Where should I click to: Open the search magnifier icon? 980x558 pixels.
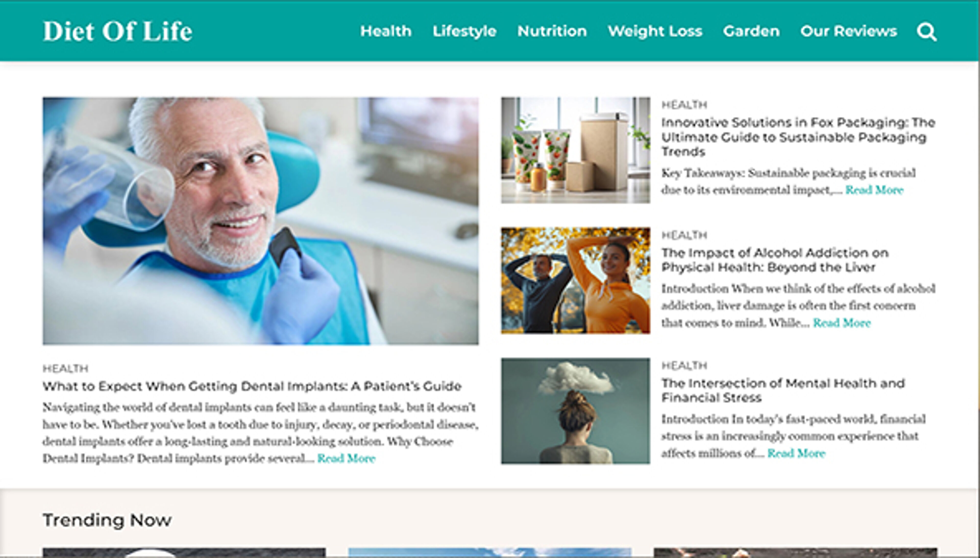coord(927,32)
